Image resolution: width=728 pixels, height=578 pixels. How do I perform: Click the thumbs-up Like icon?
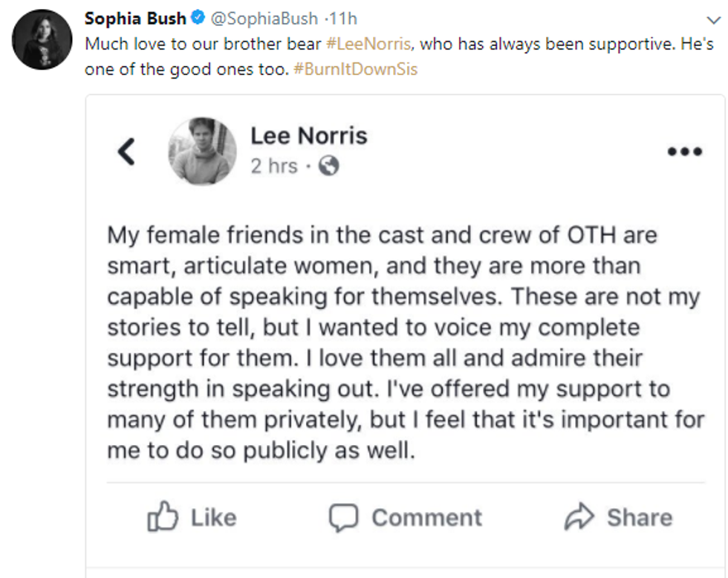click(162, 517)
